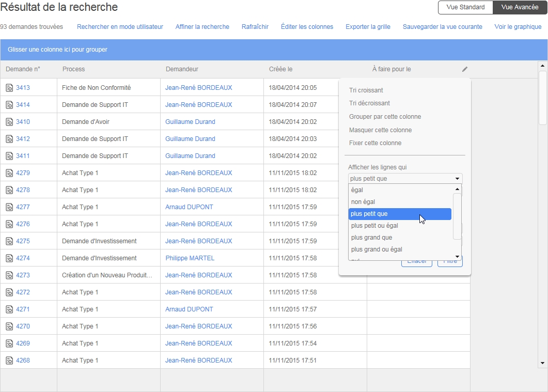Choose 'Masquer cette colonne' menu entry
548x392 pixels.
coord(380,130)
